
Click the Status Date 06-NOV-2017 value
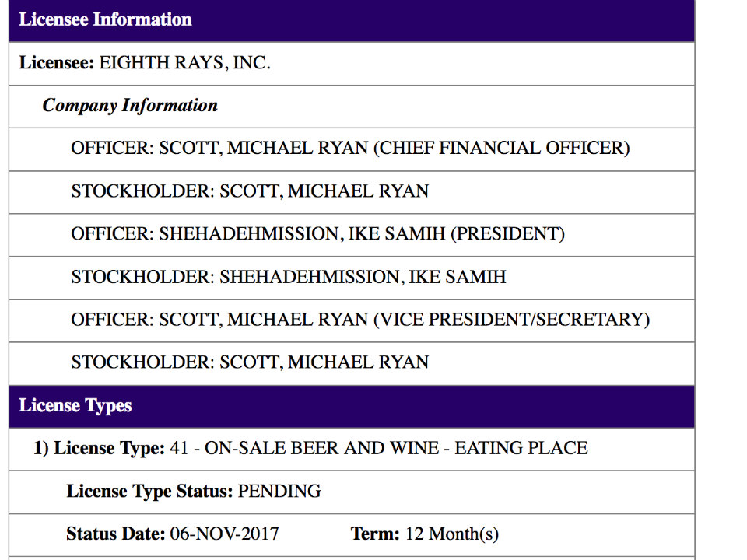(224, 534)
